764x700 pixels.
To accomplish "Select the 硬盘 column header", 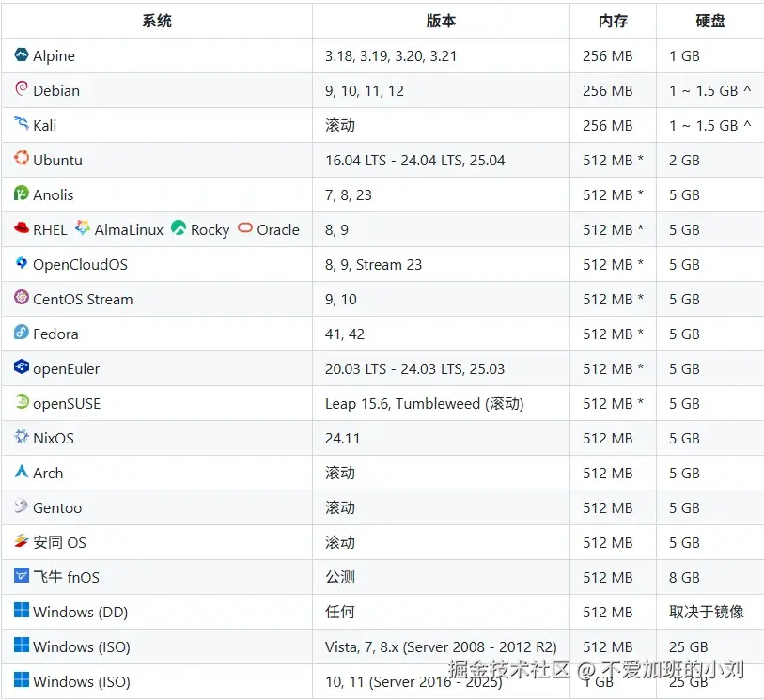I will 710,21.
